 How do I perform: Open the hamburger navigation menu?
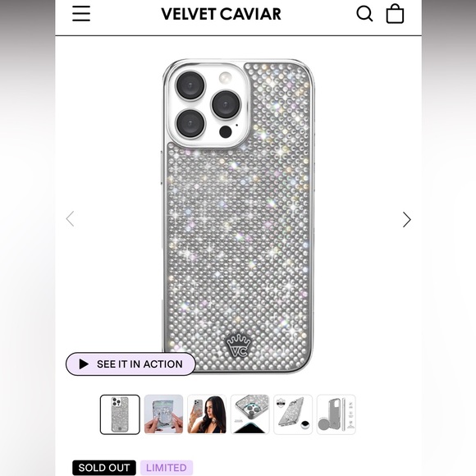click(x=81, y=14)
